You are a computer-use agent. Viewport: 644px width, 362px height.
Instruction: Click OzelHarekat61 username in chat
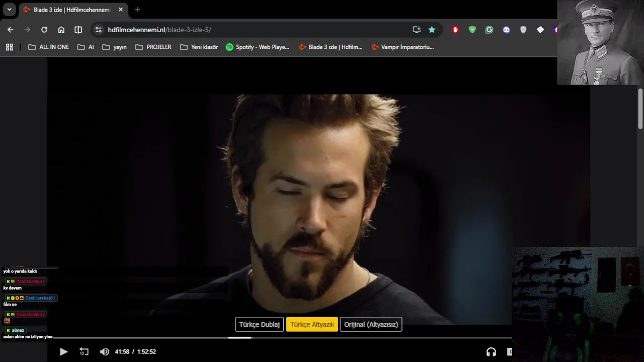(x=40, y=298)
